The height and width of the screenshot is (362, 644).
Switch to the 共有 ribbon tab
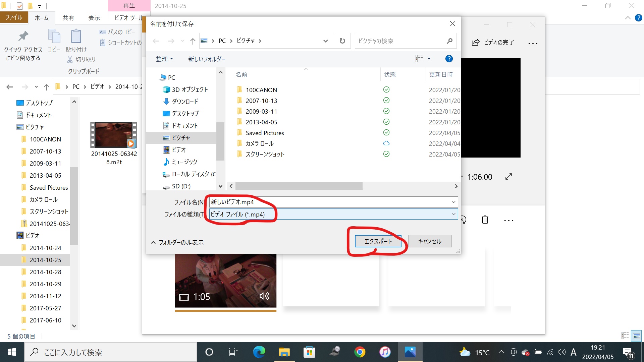[x=68, y=18]
